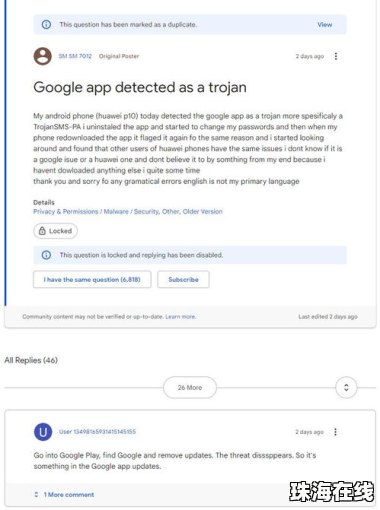Click 'I have the same question' button
This screenshot has width=380, height=510.
92,279
